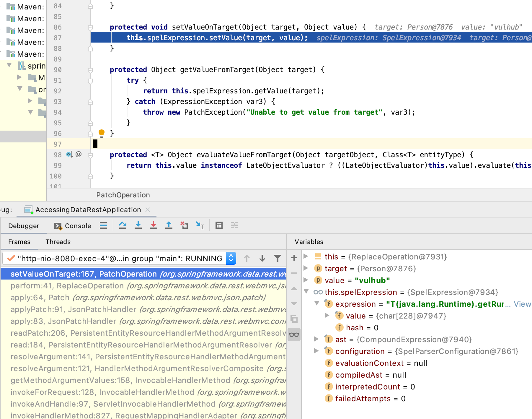Expand target Person@7876 variable

(x=306, y=268)
